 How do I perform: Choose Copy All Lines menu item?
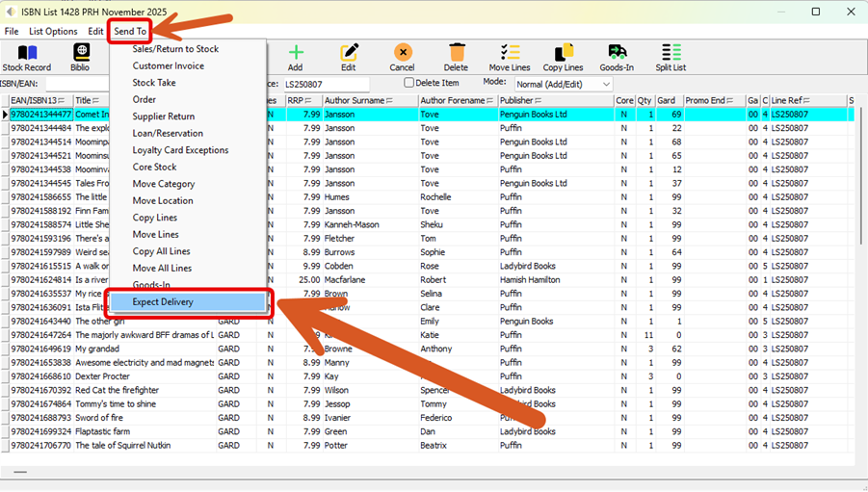(161, 251)
